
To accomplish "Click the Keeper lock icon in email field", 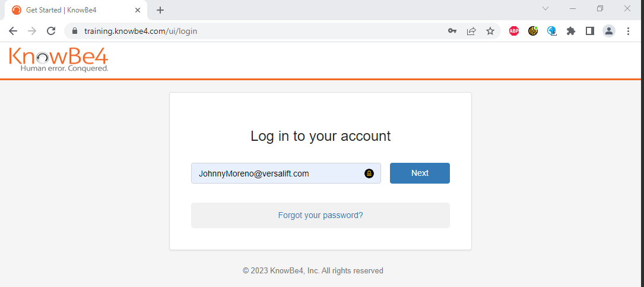I will [369, 174].
